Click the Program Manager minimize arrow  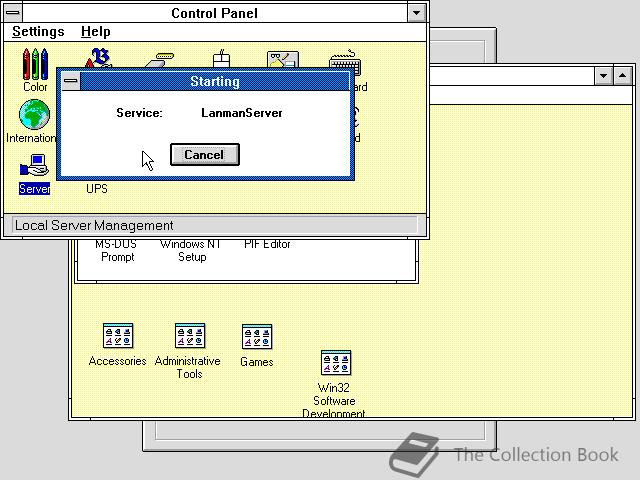(603, 76)
